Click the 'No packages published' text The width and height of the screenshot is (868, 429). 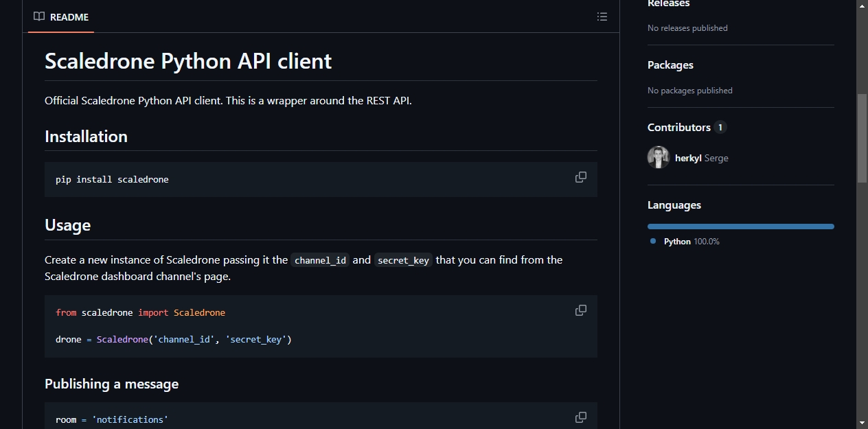(690, 91)
